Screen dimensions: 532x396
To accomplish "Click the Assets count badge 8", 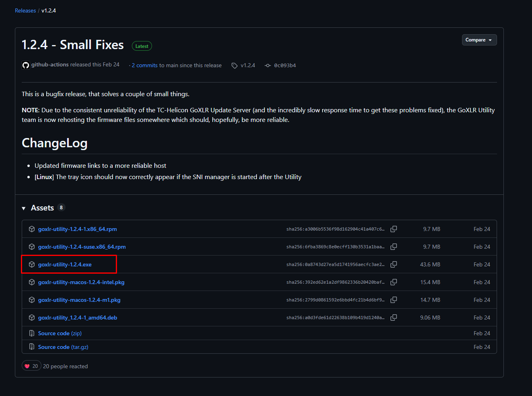I will (x=61, y=208).
